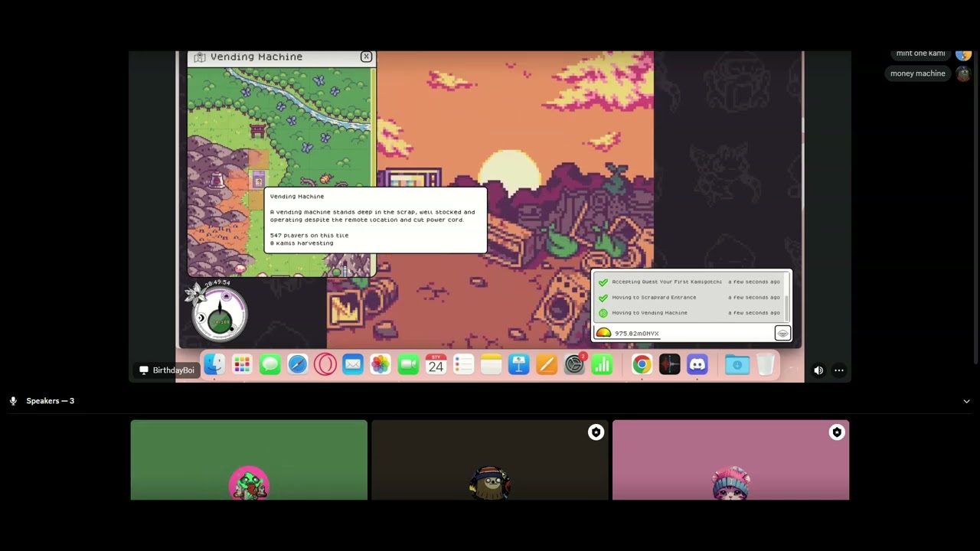Open Pages app in the dock
980x551 pixels.
[546, 365]
